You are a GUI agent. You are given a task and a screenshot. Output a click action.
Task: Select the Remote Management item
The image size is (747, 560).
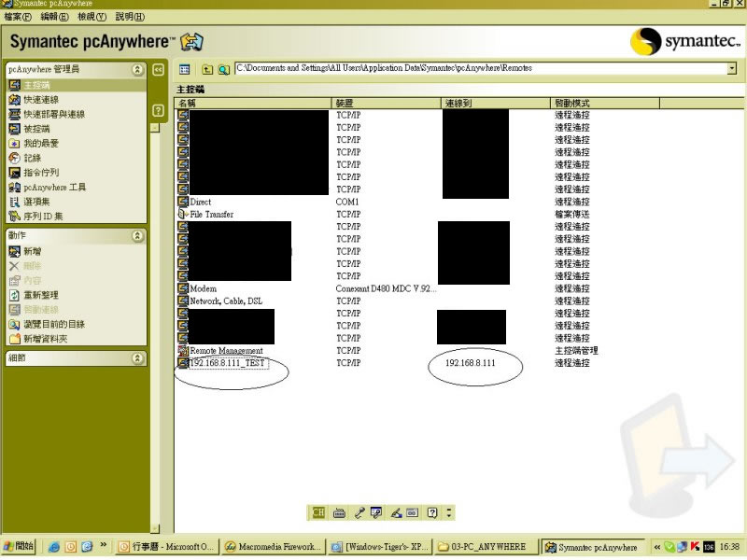[226, 351]
